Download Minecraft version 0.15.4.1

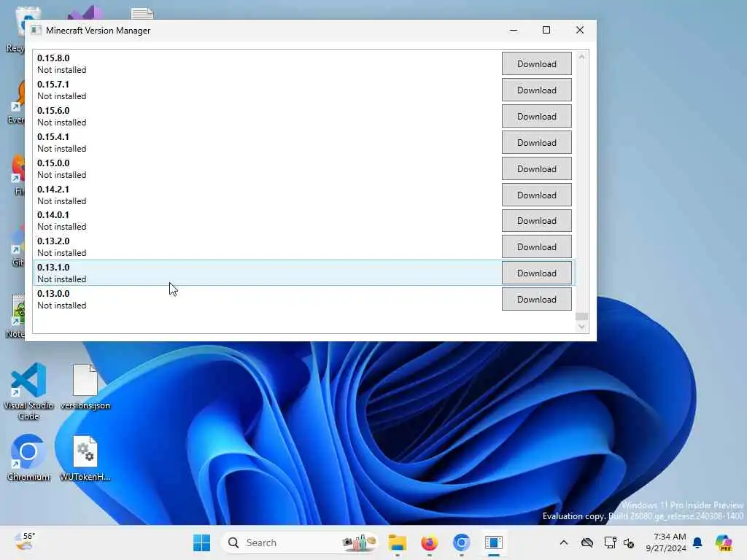(x=536, y=142)
